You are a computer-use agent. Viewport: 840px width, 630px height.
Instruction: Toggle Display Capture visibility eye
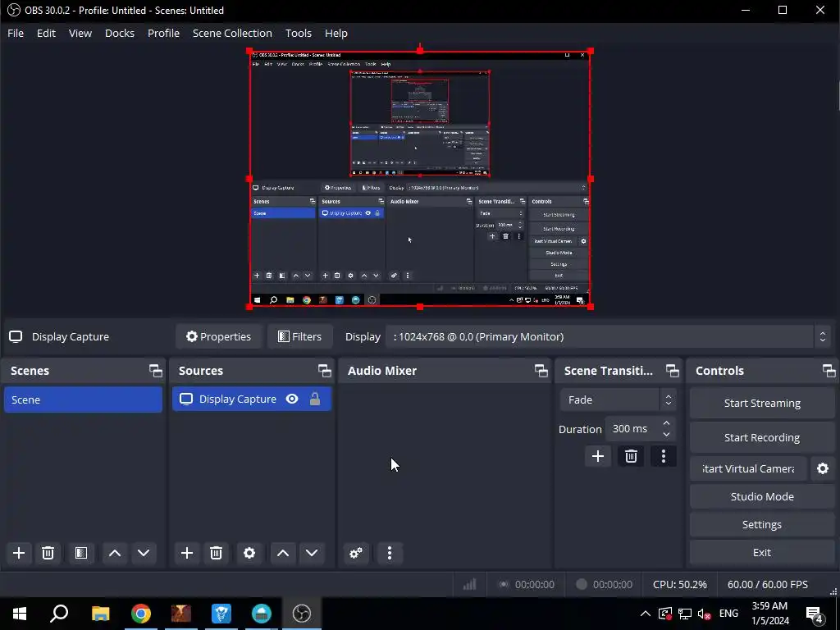pos(292,399)
